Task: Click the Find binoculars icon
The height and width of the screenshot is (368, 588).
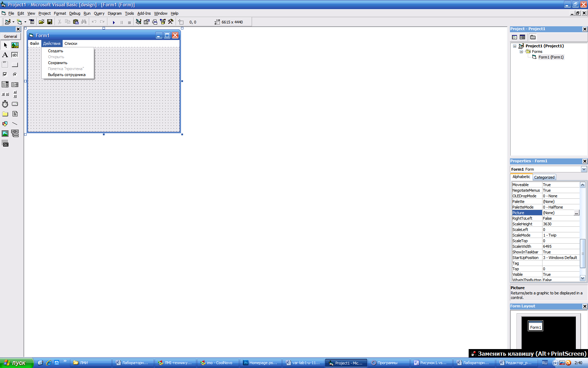Action: click(x=84, y=22)
